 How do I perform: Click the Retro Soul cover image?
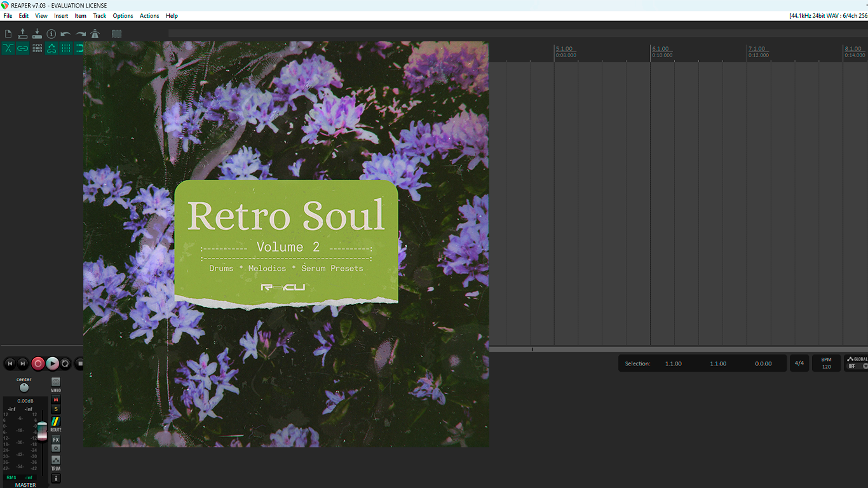click(286, 244)
